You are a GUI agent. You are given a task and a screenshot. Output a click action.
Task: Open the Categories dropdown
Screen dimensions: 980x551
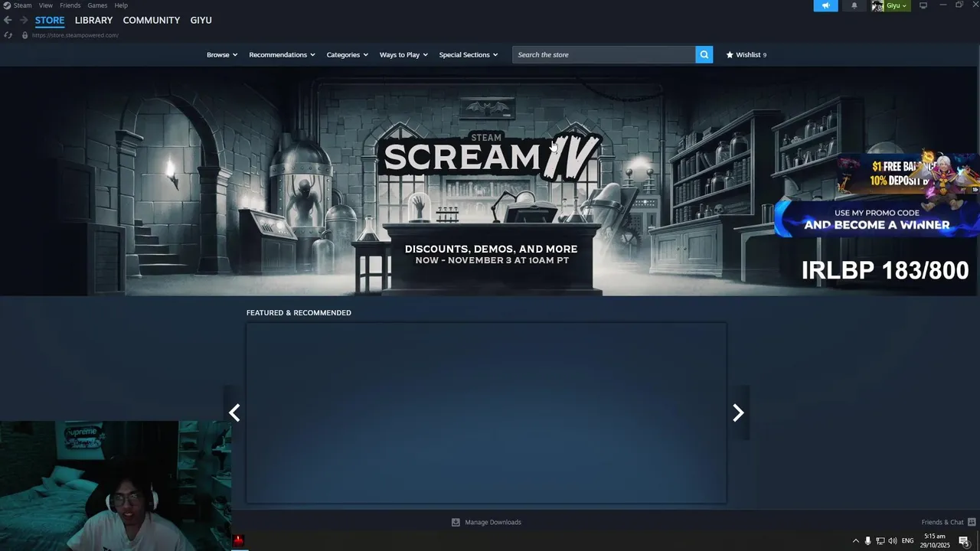click(x=347, y=54)
